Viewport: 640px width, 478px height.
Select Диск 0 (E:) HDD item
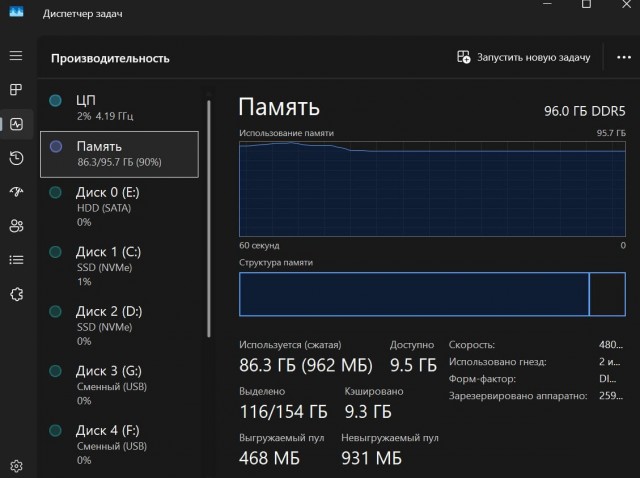[x=120, y=207]
